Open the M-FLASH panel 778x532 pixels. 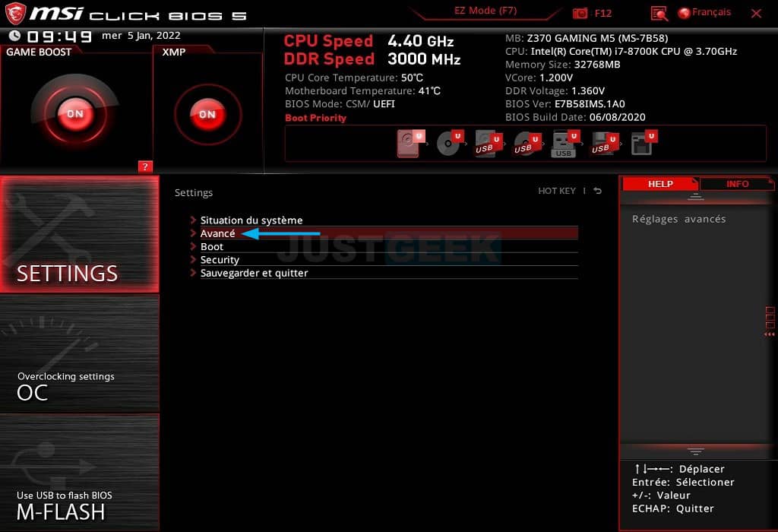(x=79, y=473)
